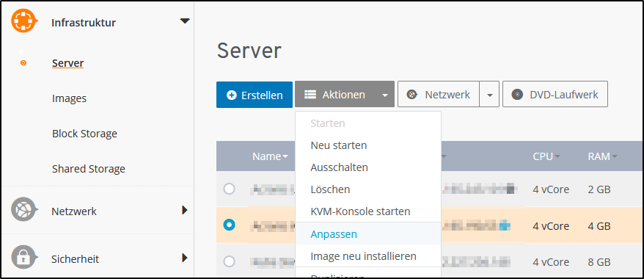The width and height of the screenshot is (644, 279).
Task: Select radio button of the 8 GB server
Action: tap(229, 261)
